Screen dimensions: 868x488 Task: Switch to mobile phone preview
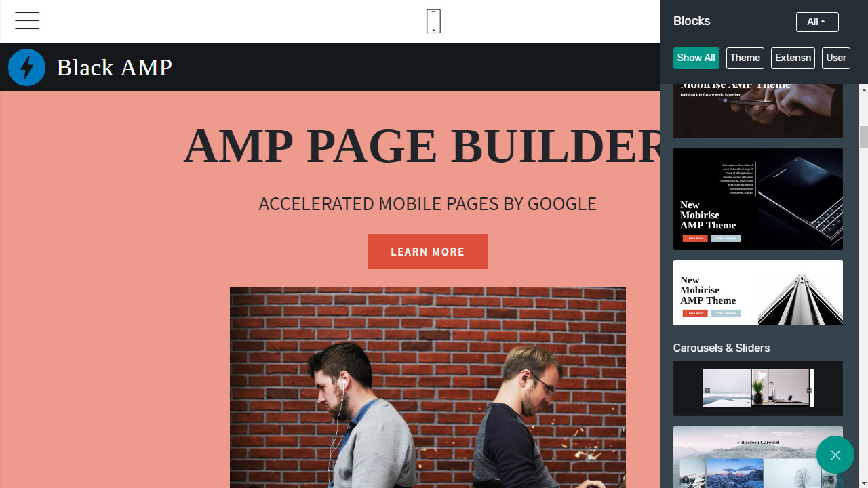433,21
